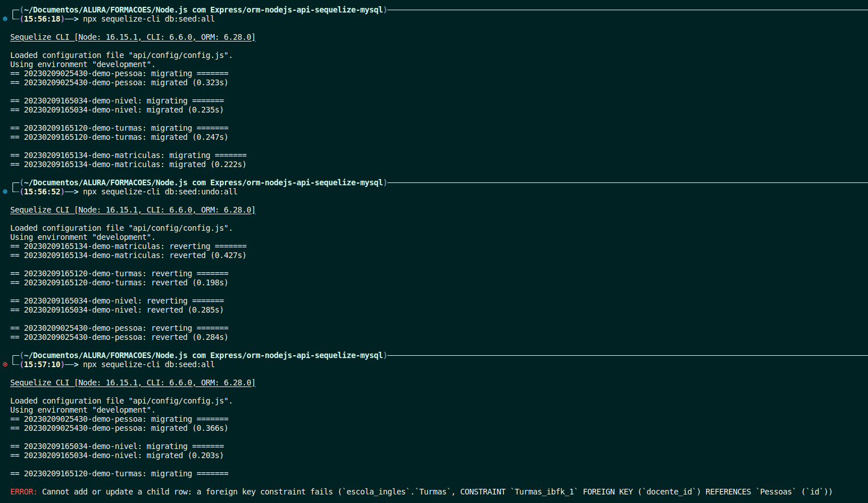Viewport: 868px width, 503px height.
Task: Click the db:seed:all command at 15:57:10
Action: pyautogui.click(x=190, y=364)
